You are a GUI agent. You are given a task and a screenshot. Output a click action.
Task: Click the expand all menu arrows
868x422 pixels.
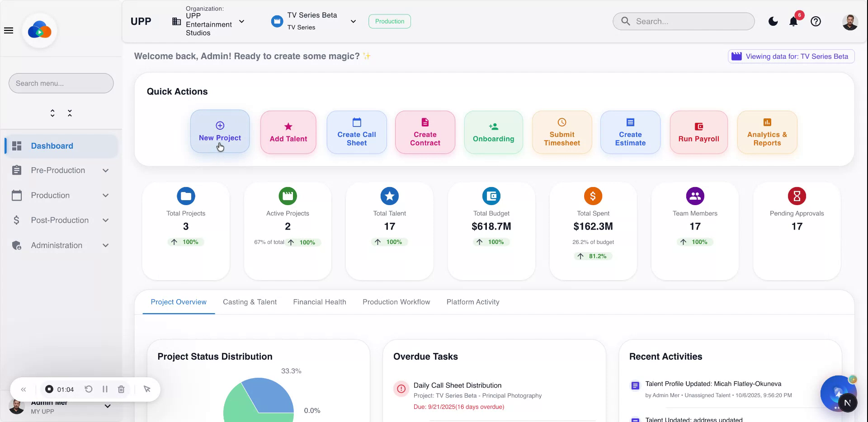(x=52, y=113)
